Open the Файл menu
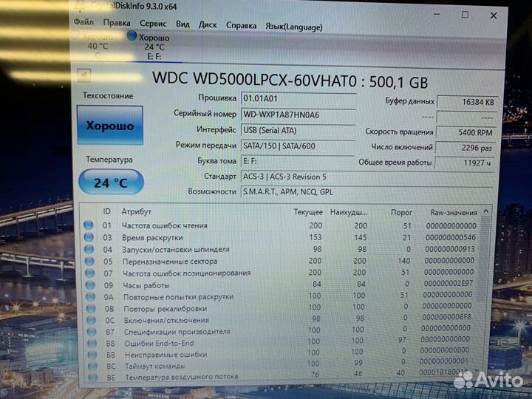The height and width of the screenshot is (399, 532). pyautogui.click(x=83, y=22)
